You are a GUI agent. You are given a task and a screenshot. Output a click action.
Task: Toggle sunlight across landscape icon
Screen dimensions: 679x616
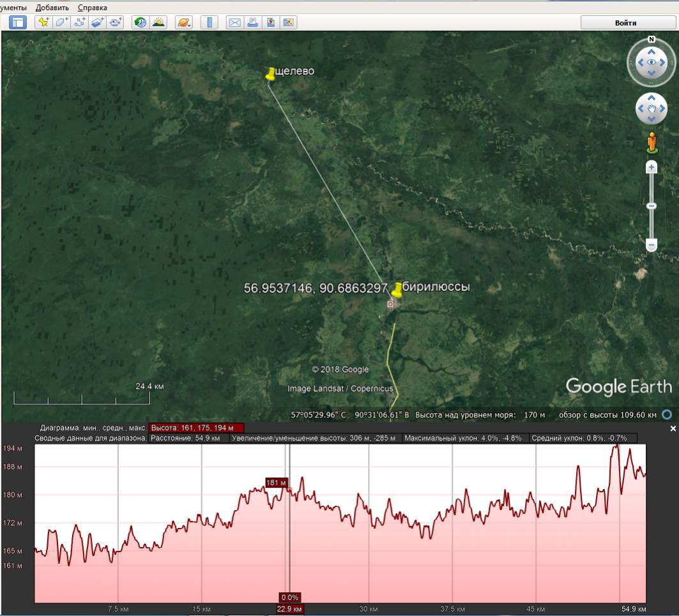(x=158, y=22)
